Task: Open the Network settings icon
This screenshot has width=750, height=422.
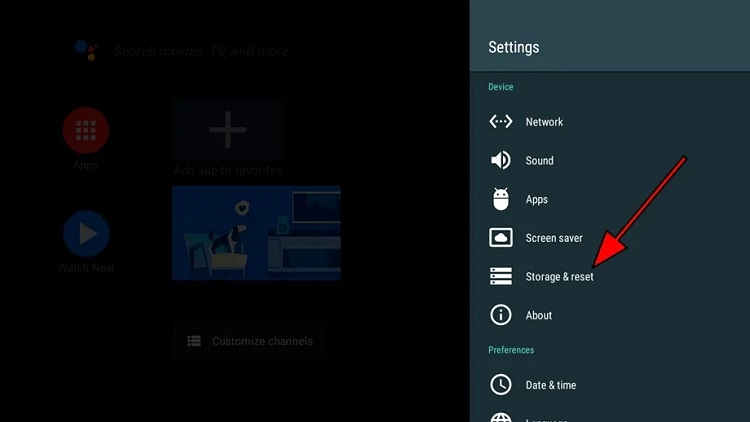Action: pos(500,122)
